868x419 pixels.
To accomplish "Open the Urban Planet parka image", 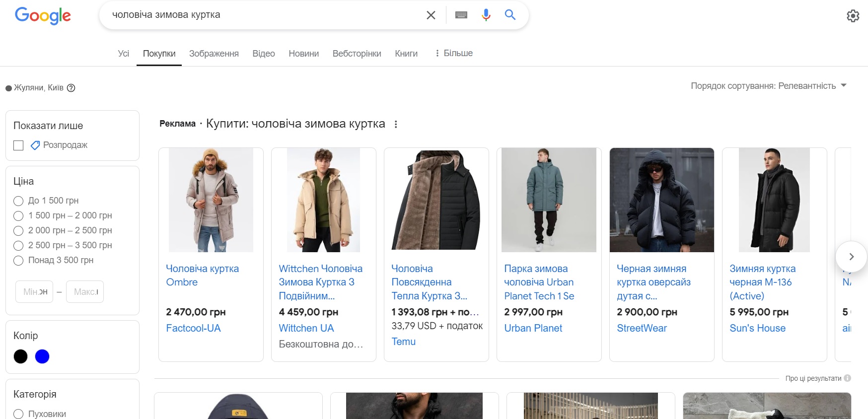I will click(x=549, y=200).
